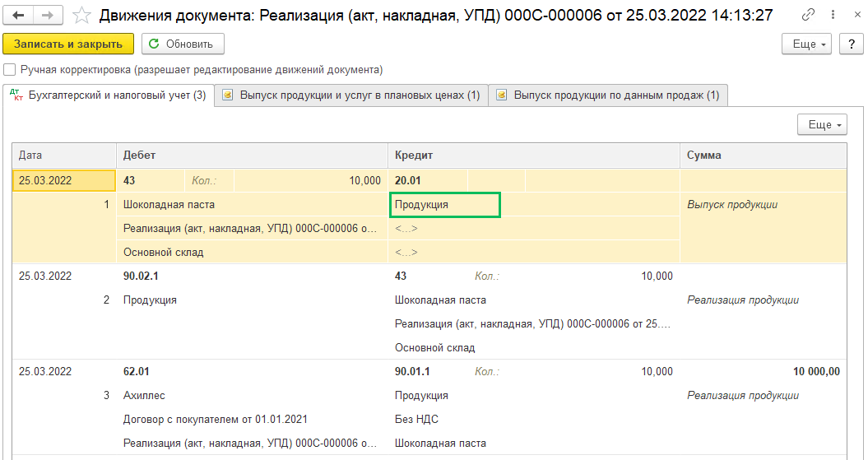Select Продукция cell under credit 20.01
The height and width of the screenshot is (460, 868).
[445, 205]
